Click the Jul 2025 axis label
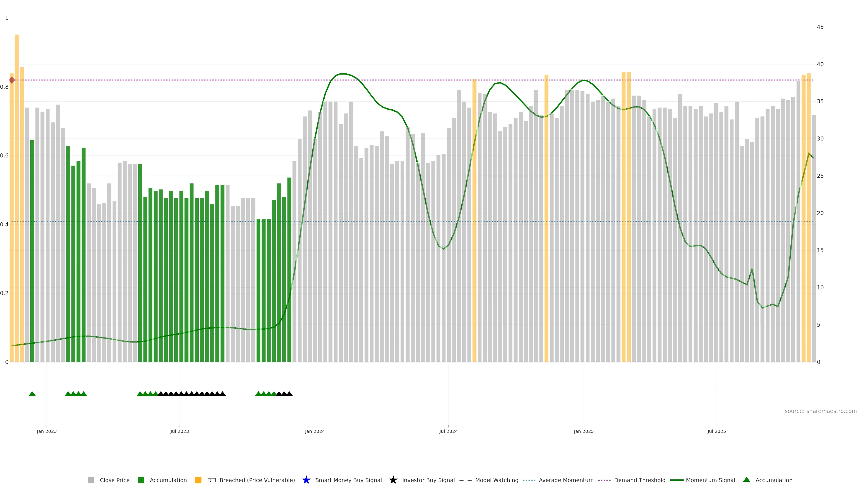 pos(716,431)
